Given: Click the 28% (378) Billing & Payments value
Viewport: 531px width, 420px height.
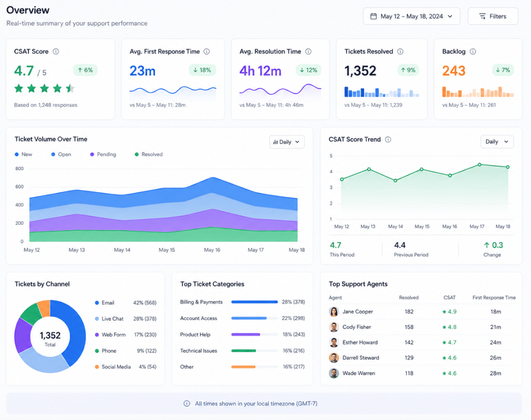Looking at the screenshot, I should point(293,302).
